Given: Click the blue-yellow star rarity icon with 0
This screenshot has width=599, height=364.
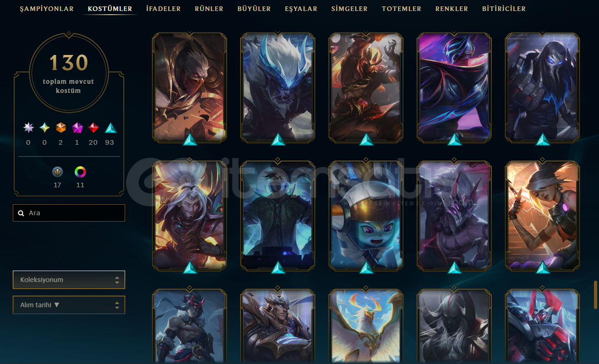Looking at the screenshot, I should tap(44, 127).
